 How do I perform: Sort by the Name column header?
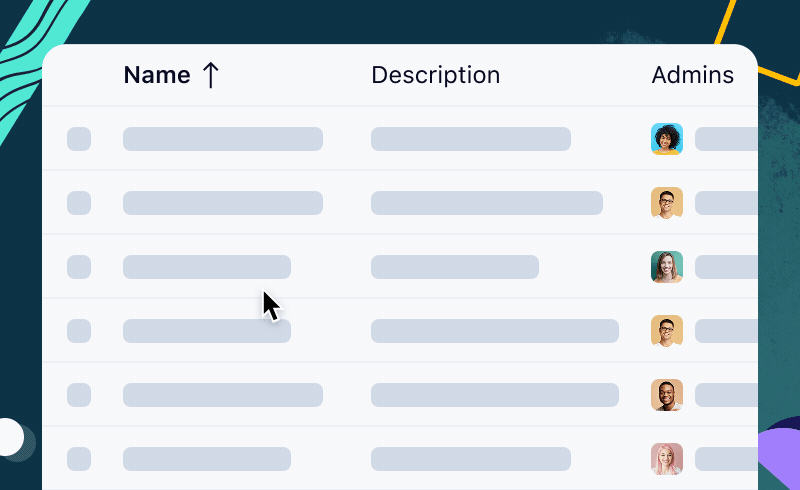pos(157,75)
